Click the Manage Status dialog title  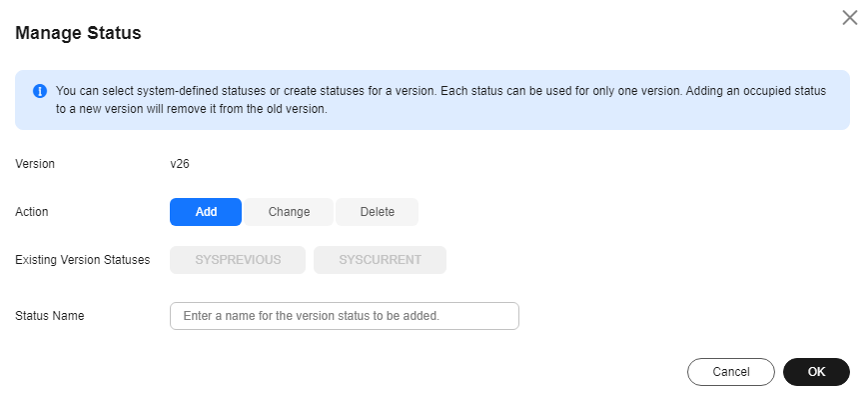(78, 33)
